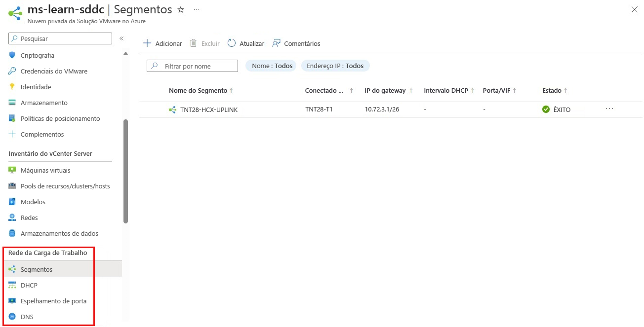Collapse the sidebar with double chevron
Viewport: 644px width, 327px height.
(121, 38)
